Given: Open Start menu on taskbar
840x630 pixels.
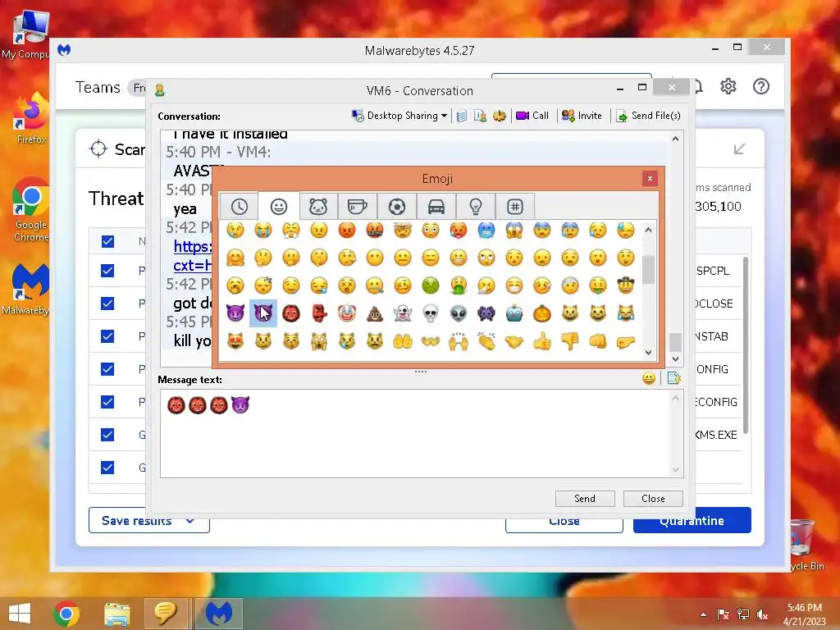Looking at the screenshot, I should click(20, 614).
